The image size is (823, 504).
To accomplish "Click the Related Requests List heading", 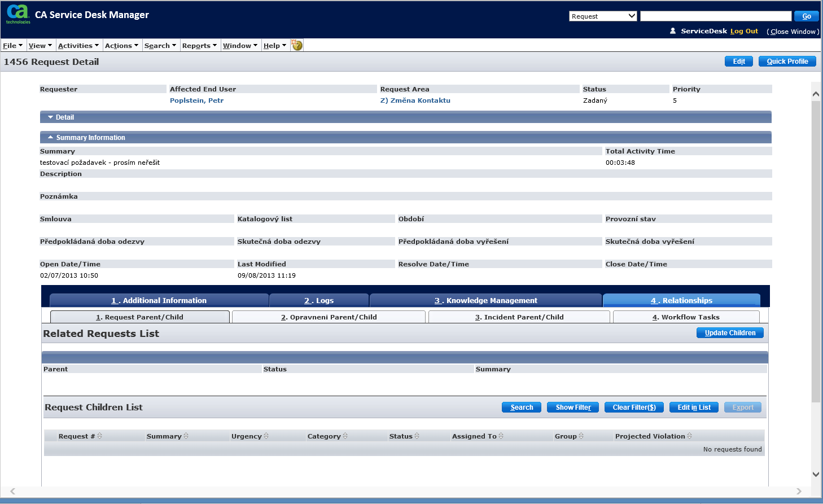I will click(x=101, y=334).
